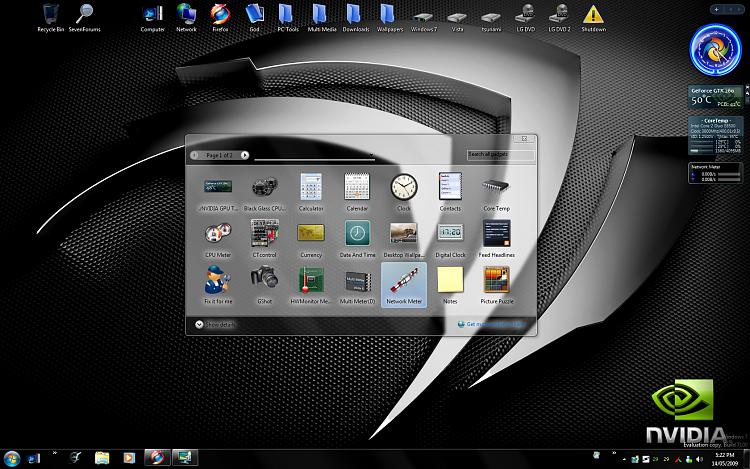Click the Search all gadgets field
Image resolution: width=750 pixels, height=469 pixels.
point(500,155)
